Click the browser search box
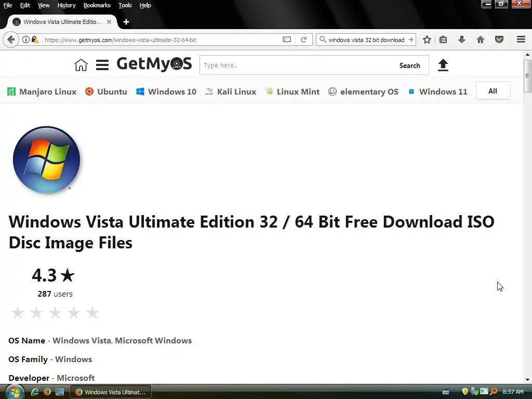Screen dimensions: 532x399 (366, 39)
